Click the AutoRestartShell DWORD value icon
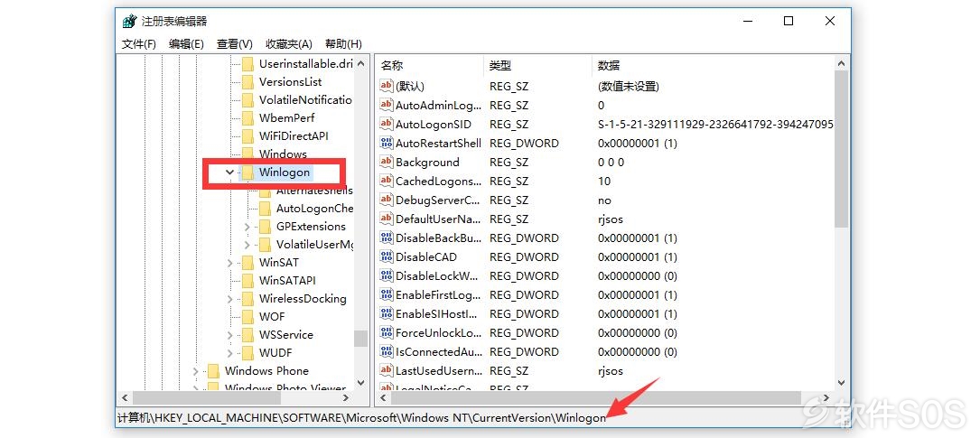 (x=387, y=143)
